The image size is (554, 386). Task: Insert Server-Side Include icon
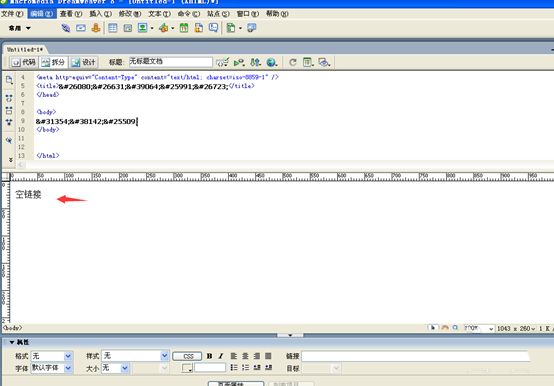pos(199,28)
